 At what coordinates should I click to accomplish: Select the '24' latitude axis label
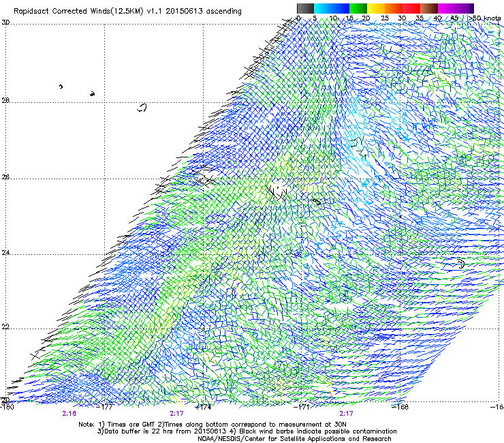[5, 253]
